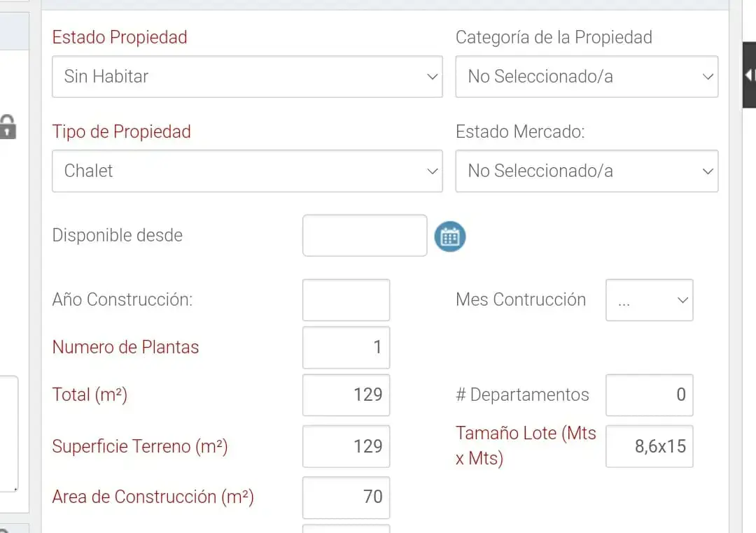
Task: Click the Disponible desde date field
Action: coord(364,236)
